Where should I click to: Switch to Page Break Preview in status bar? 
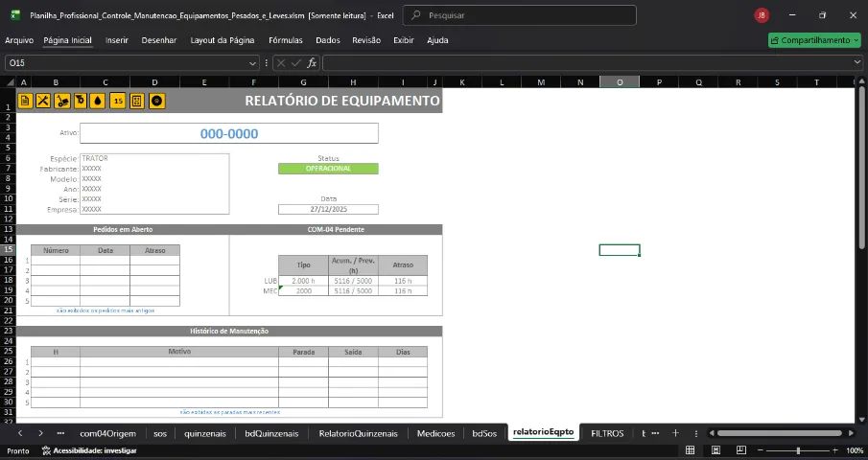pyautogui.click(x=741, y=450)
